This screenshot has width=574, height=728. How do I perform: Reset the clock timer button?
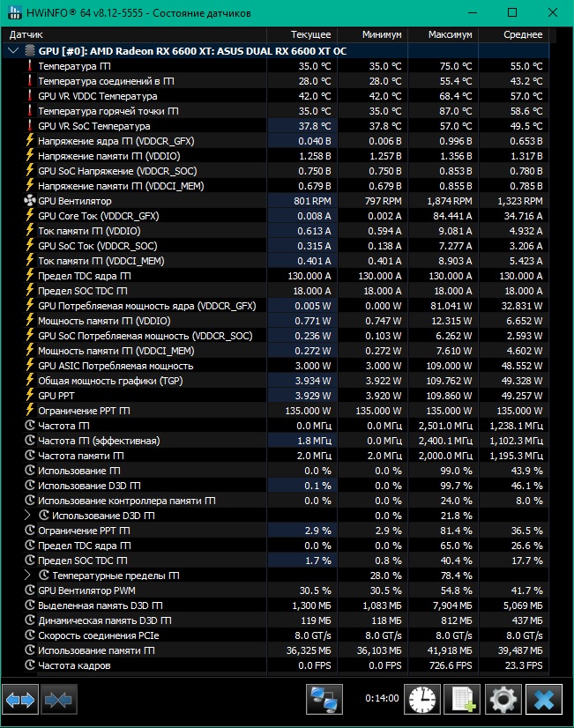coord(422,699)
